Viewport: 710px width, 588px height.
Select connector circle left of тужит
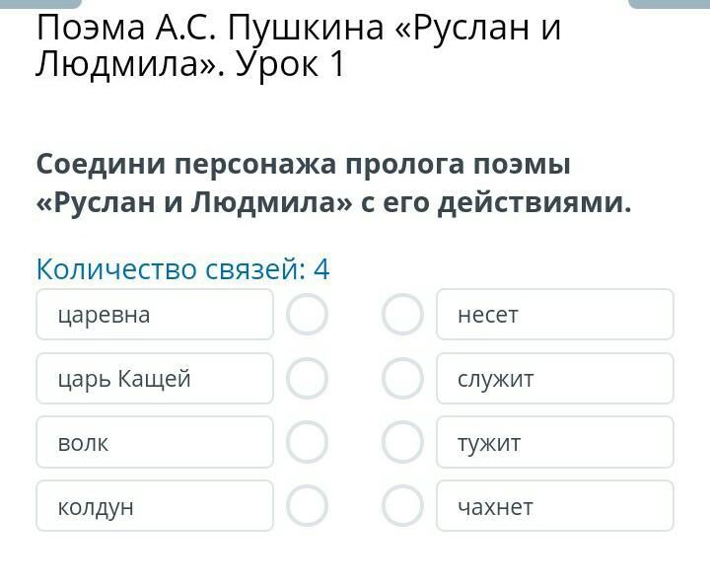pos(402,443)
